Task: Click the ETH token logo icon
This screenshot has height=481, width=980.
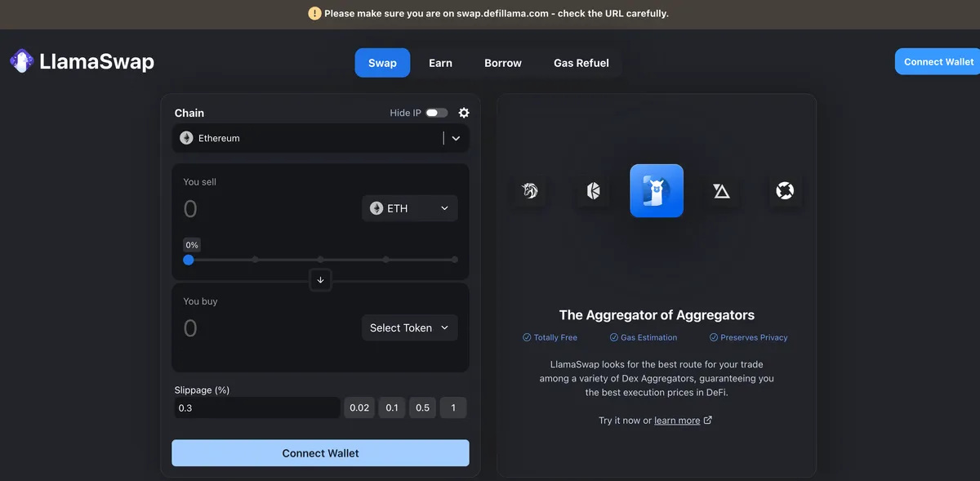Action: 376,208
